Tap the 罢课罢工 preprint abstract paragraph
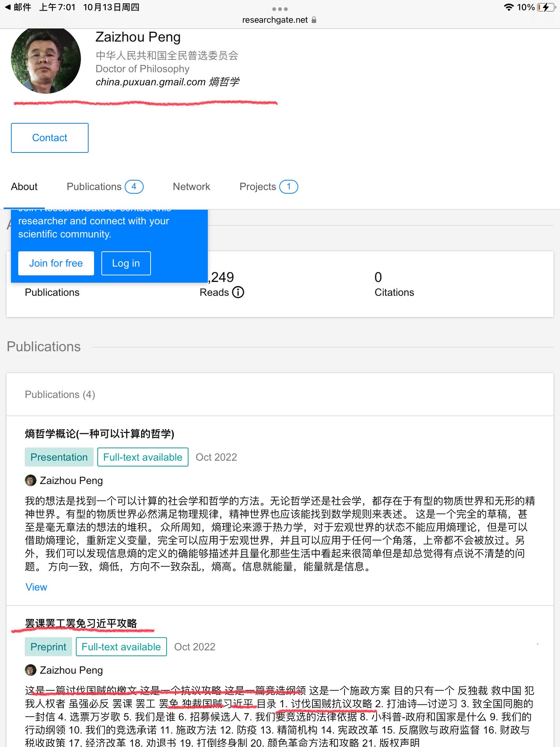 [x=280, y=716]
